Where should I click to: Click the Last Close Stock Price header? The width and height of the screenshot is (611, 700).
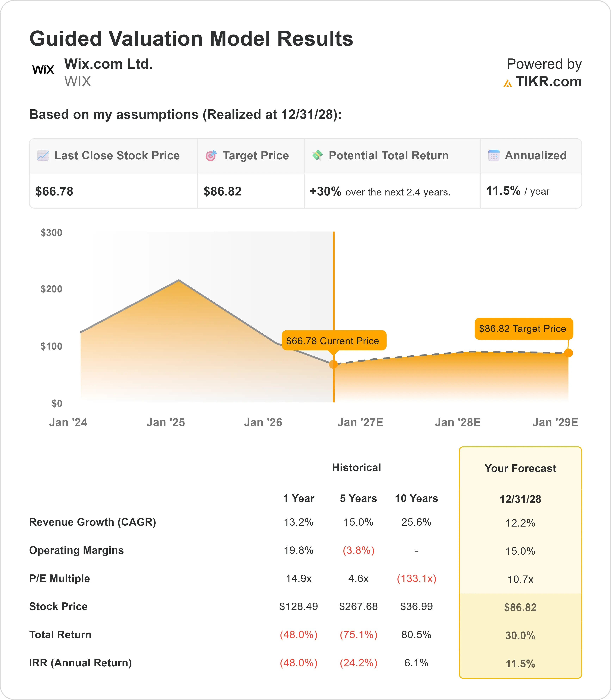coord(117,155)
